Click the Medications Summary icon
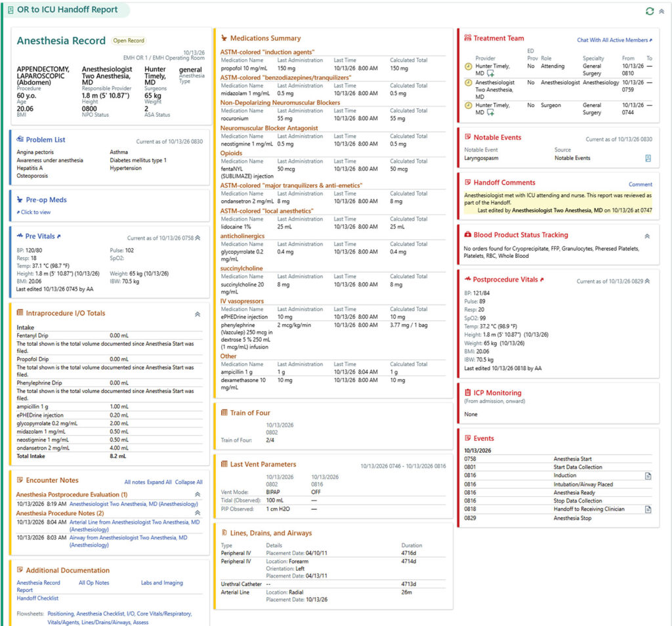This screenshot has height=626, width=672. tap(224, 38)
